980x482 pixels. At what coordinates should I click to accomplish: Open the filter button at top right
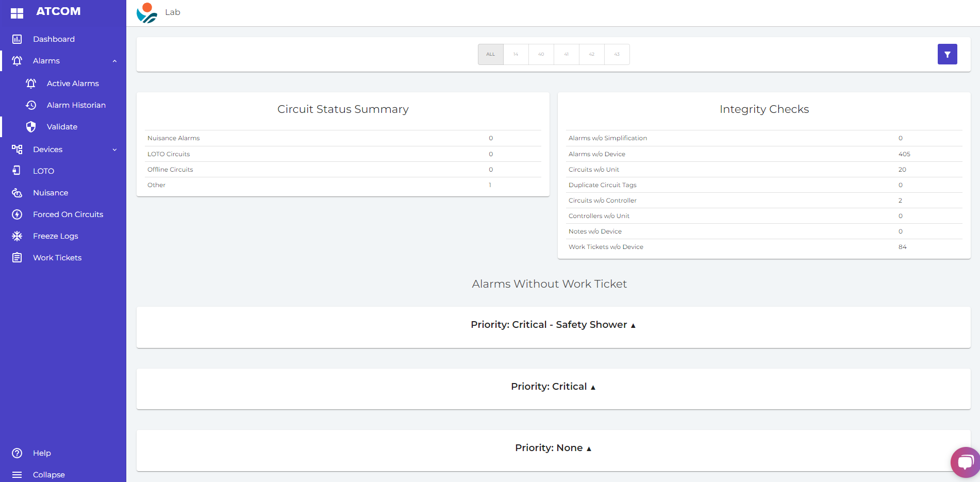coord(947,54)
